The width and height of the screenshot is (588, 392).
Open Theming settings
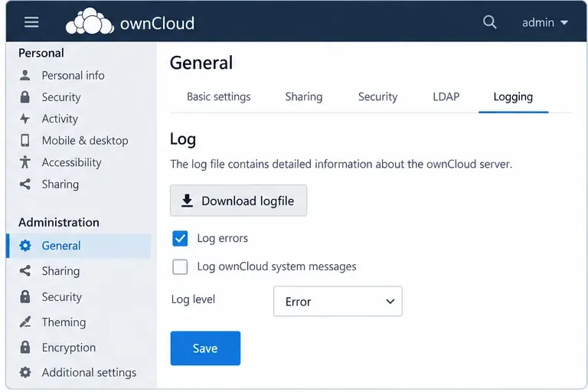click(x=64, y=322)
